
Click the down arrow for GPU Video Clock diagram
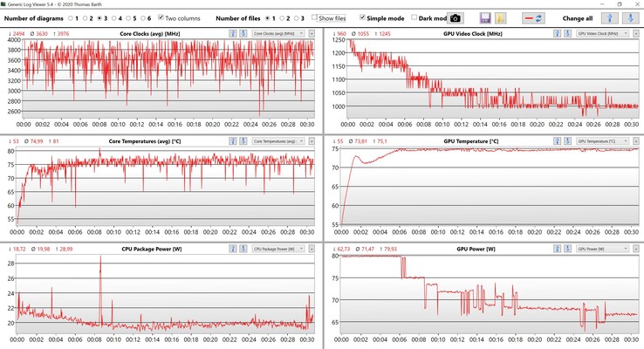coord(567,33)
